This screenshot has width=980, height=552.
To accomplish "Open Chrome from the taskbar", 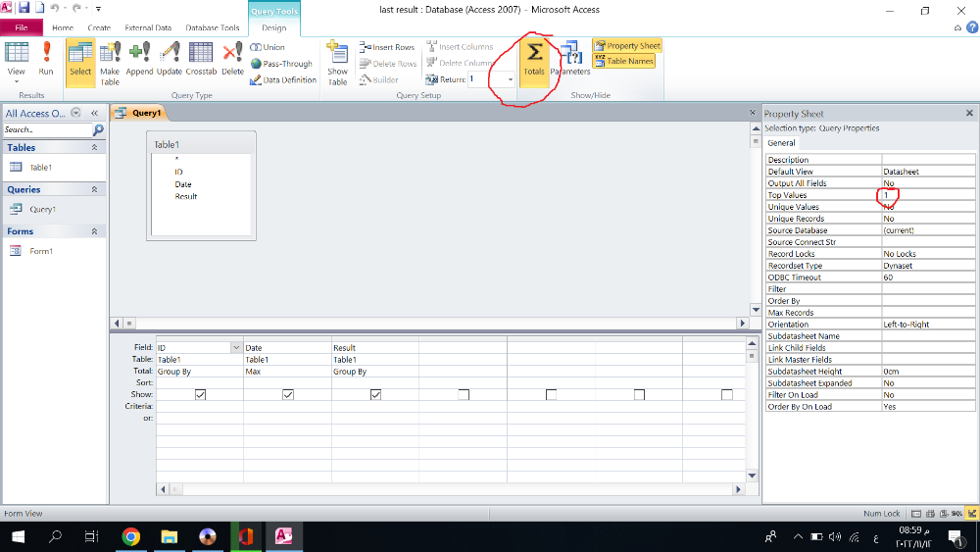I will pyautogui.click(x=130, y=536).
